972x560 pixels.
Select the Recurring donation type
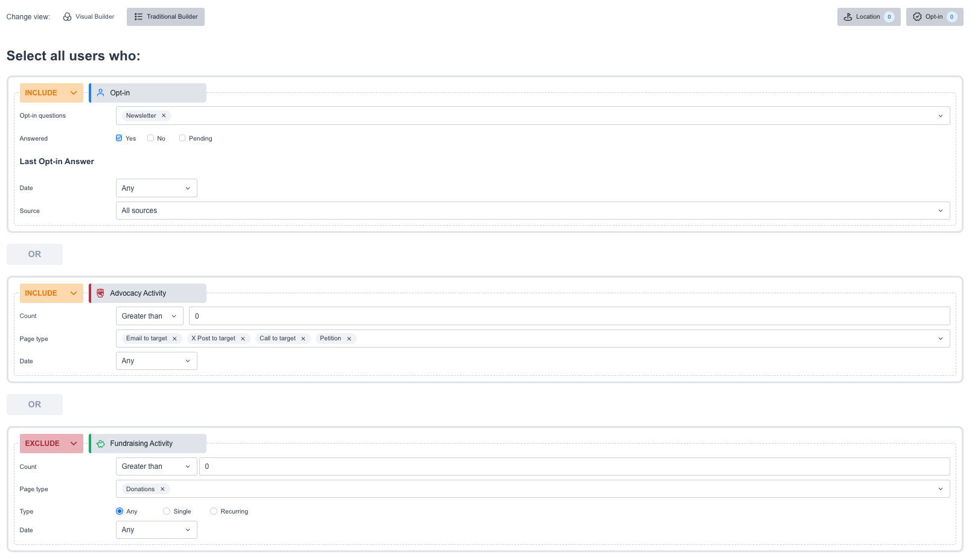(214, 511)
